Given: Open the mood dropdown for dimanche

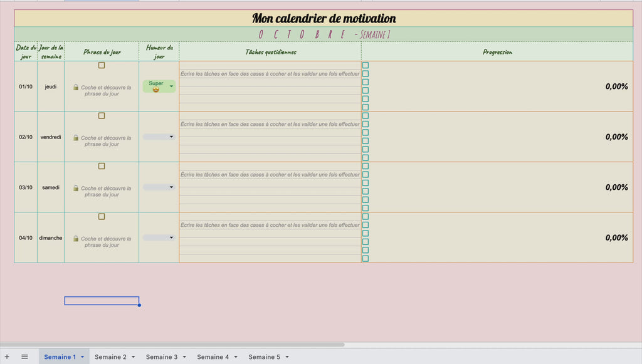Looking at the screenshot, I should (x=171, y=237).
